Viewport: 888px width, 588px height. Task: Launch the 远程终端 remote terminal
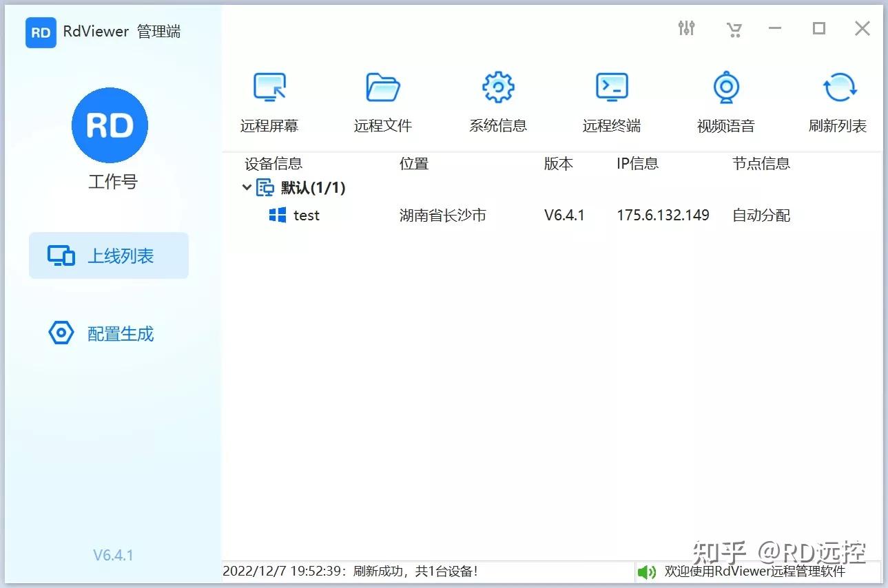[x=611, y=100]
